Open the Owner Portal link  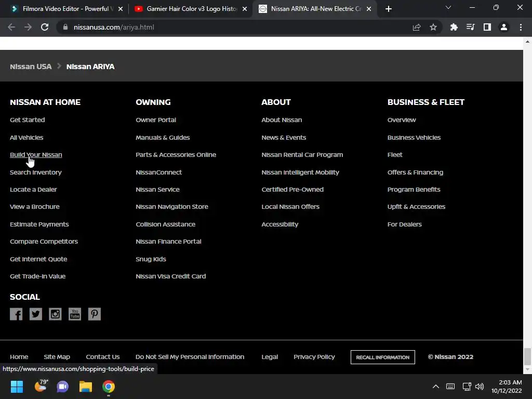click(x=156, y=120)
